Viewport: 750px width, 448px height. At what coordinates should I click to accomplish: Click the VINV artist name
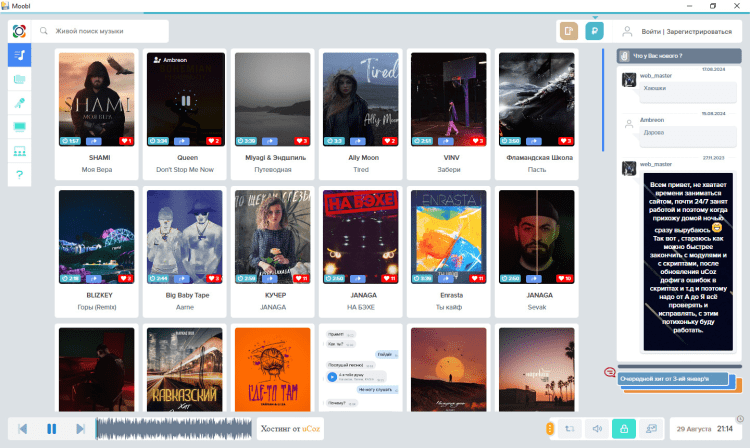click(452, 158)
